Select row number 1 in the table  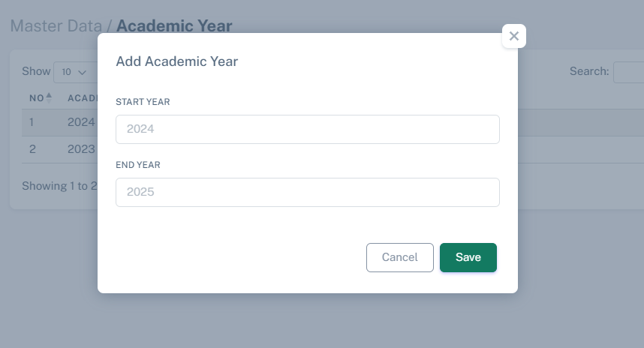pos(32,122)
